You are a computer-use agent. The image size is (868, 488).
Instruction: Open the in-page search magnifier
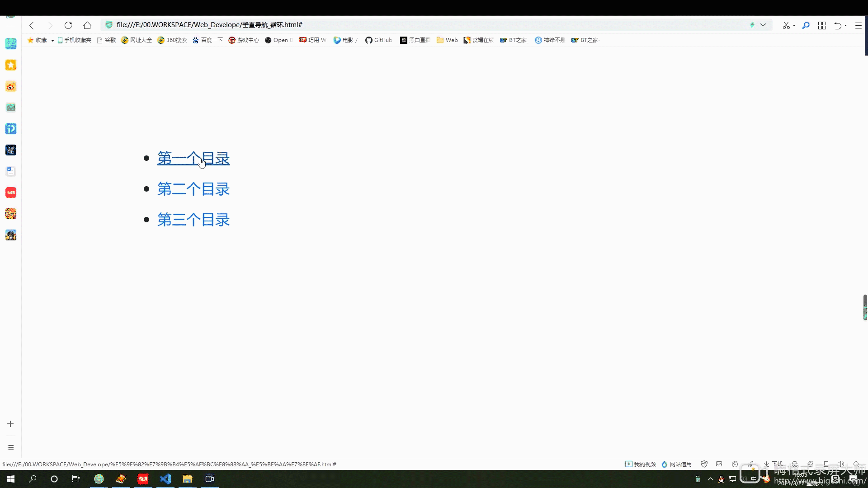click(806, 25)
